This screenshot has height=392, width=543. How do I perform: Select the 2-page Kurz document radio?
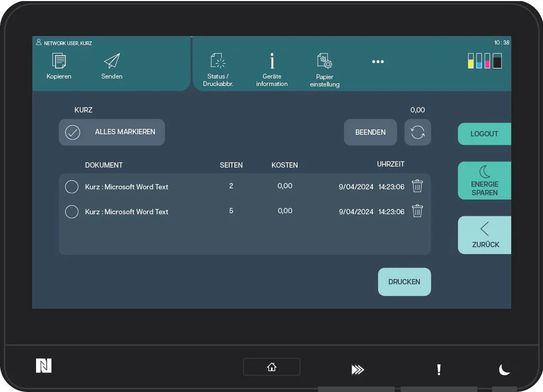(72, 187)
